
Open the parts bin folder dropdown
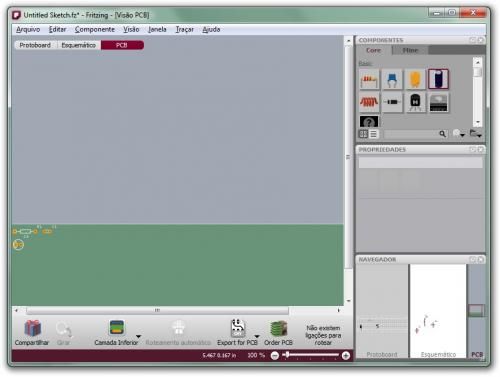475,134
